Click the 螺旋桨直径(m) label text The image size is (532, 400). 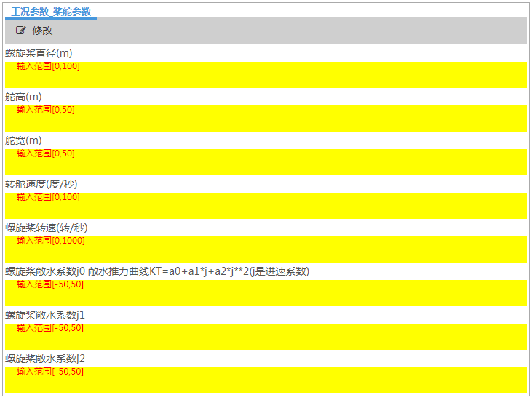tap(39, 53)
